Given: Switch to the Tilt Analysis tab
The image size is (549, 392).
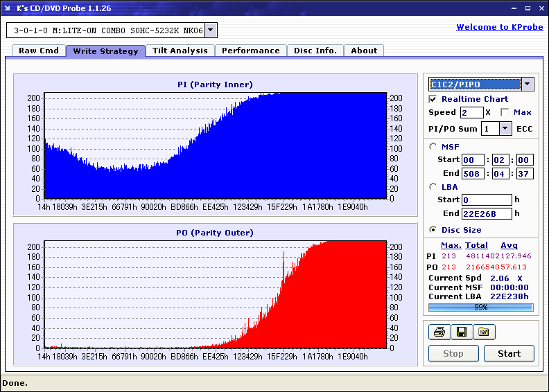Looking at the screenshot, I should pos(180,51).
